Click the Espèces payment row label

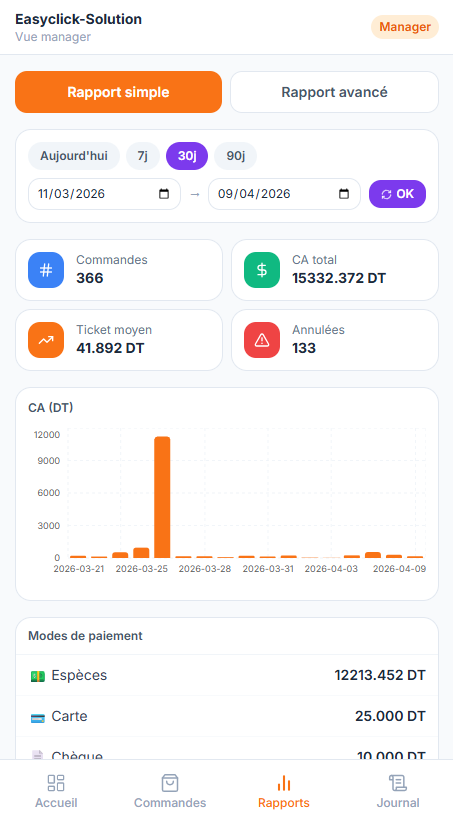coord(79,675)
